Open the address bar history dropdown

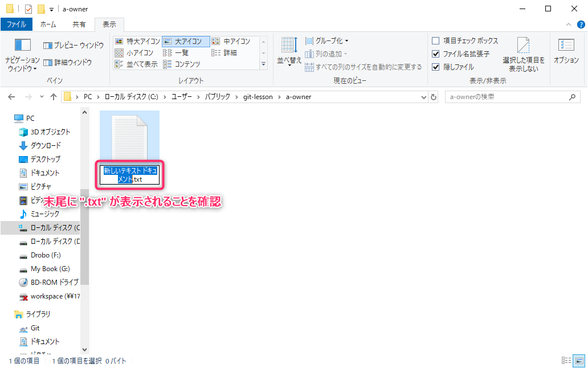pyautogui.click(x=424, y=97)
